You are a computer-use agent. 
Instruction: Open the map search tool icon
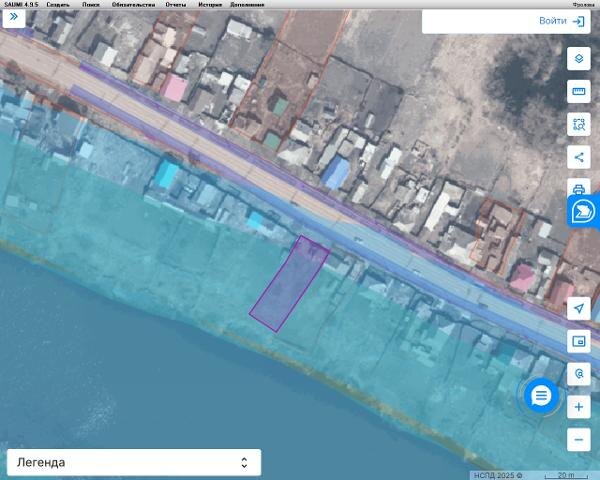pos(579,374)
